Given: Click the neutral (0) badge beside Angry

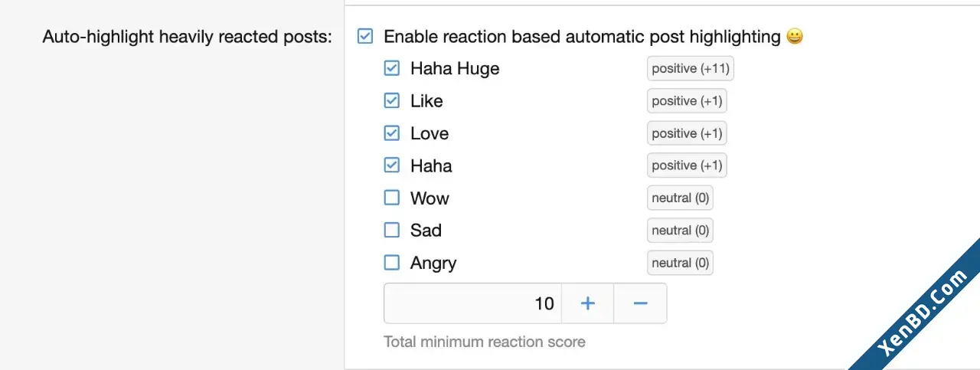Looking at the screenshot, I should click(x=680, y=263).
